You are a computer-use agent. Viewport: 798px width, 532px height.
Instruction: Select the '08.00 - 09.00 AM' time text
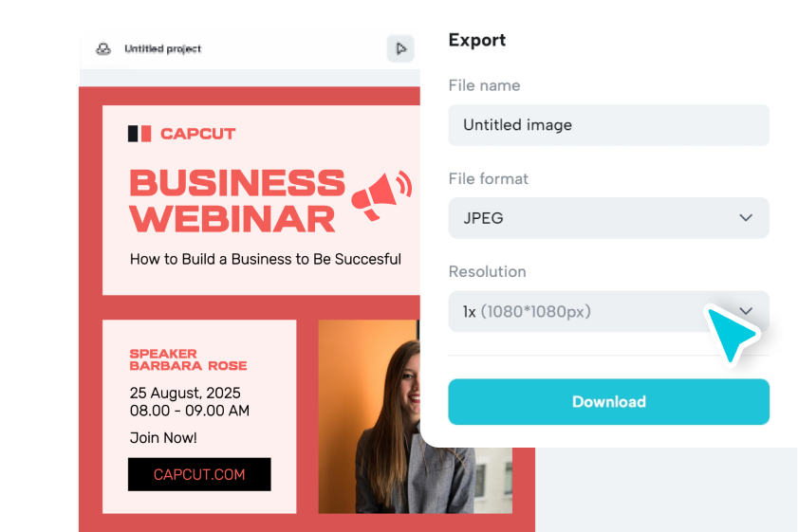coord(190,411)
